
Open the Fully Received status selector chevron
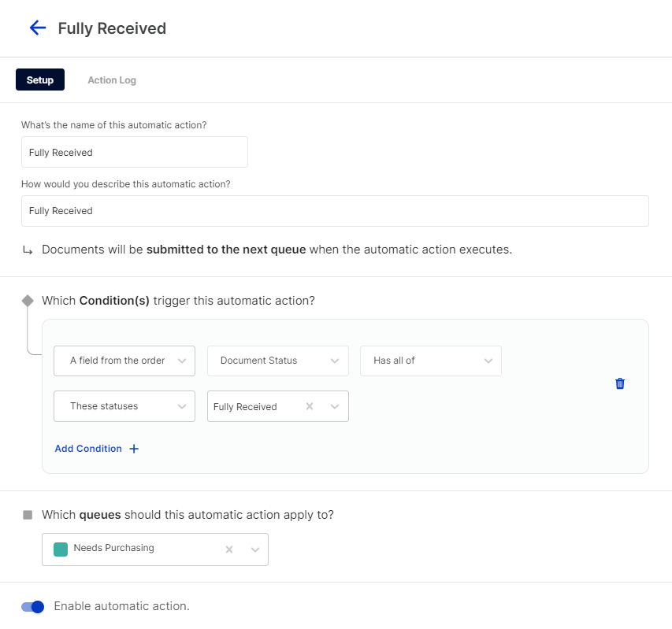tap(335, 406)
